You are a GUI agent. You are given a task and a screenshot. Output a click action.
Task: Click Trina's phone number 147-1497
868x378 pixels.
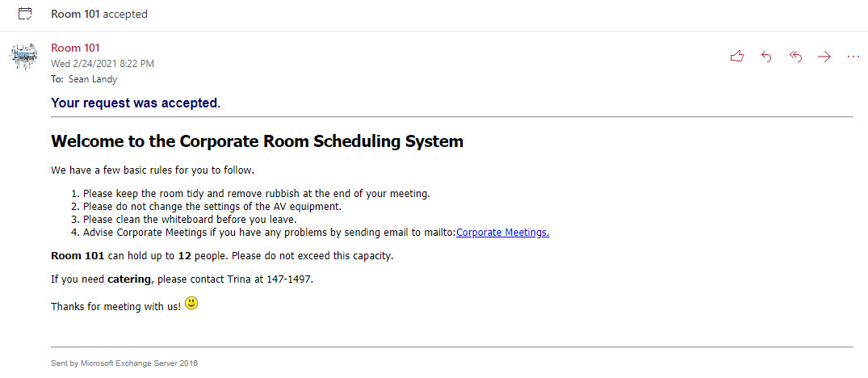[290, 279]
